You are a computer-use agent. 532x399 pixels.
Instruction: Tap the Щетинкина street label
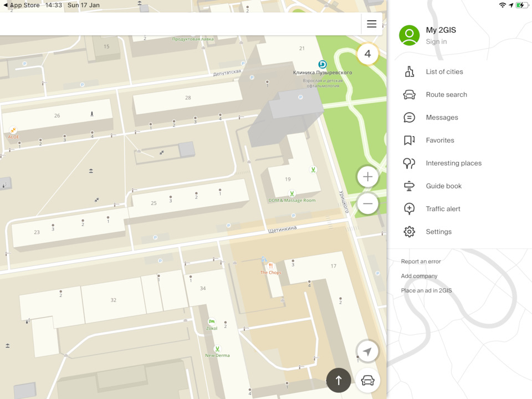click(x=282, y=229)
